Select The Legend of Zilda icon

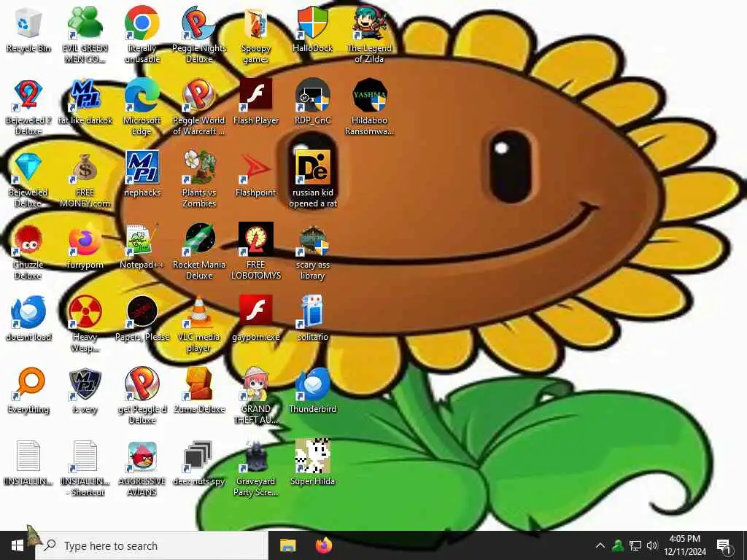(369, 23)
